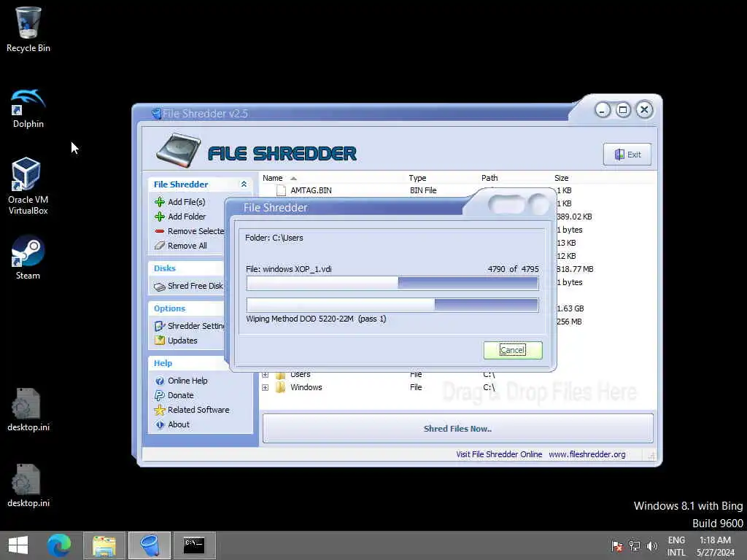
Task: Click the Windows Start button
Action: click(18, 545)
